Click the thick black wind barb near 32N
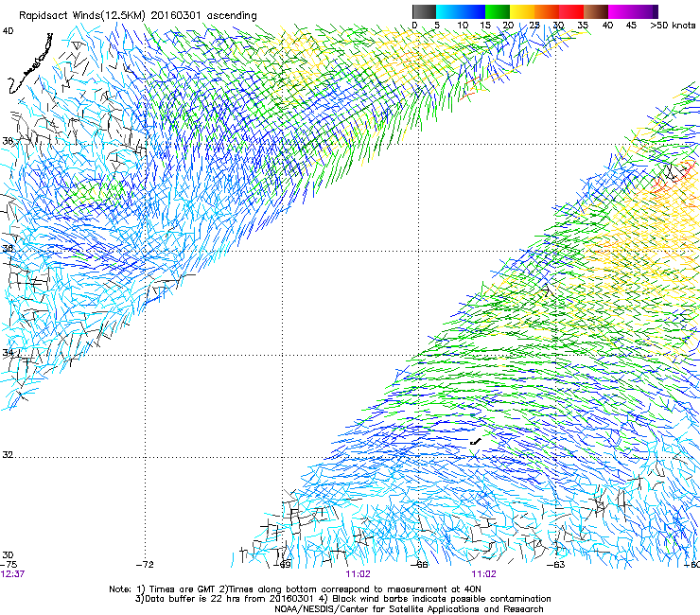The image size is (700, 615). tap(476, 442)
